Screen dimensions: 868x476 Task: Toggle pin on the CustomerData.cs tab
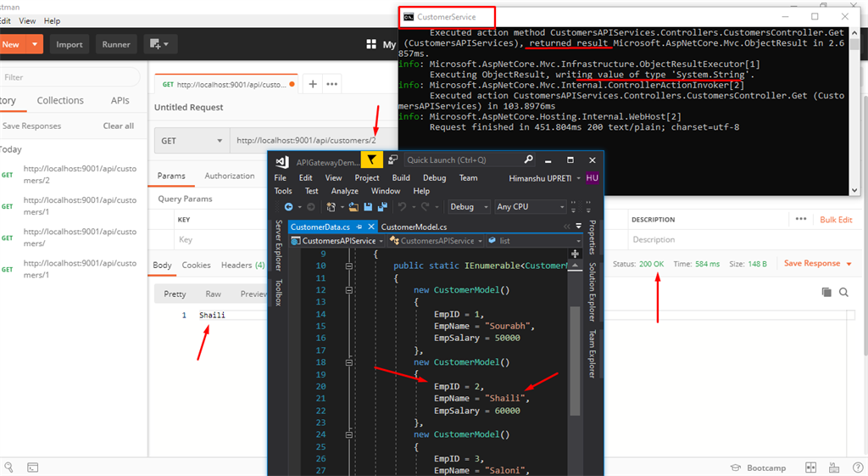click(359, 227)
